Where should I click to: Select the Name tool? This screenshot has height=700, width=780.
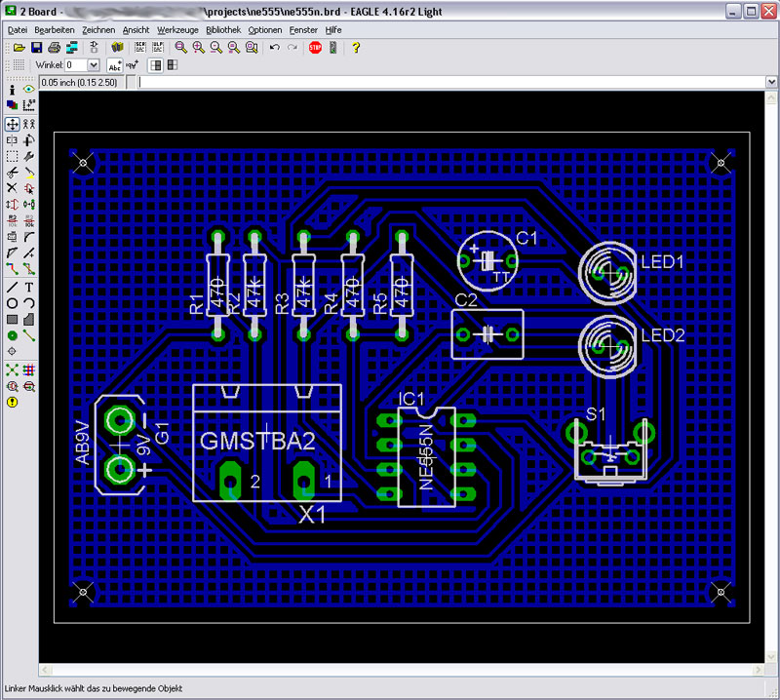(12, 220)
